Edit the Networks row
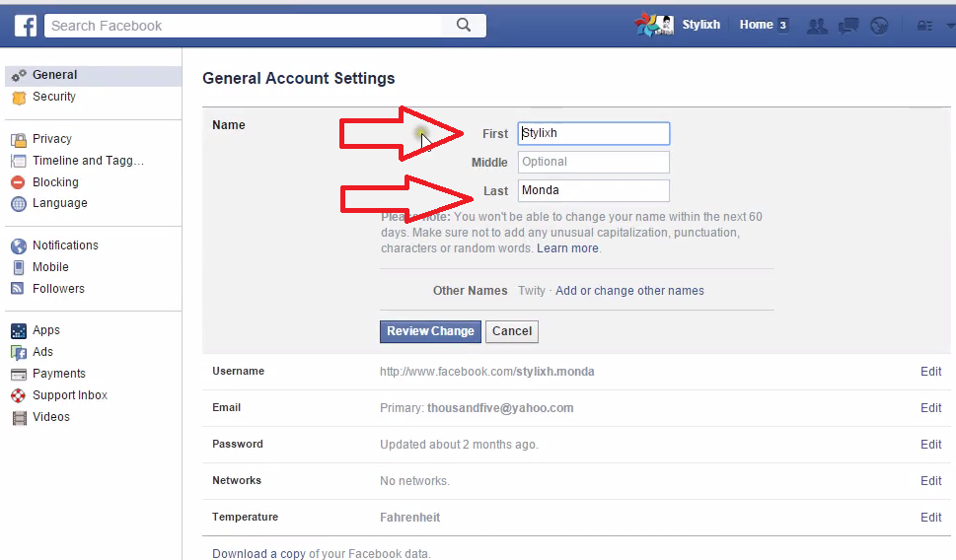 click(931, 481)
